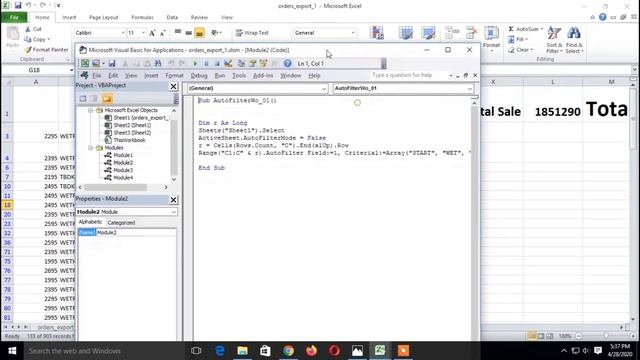Screen dimensions: 640x360
Task: Open Project Explorer from the VBA toolbar
Action: (241, 63)
